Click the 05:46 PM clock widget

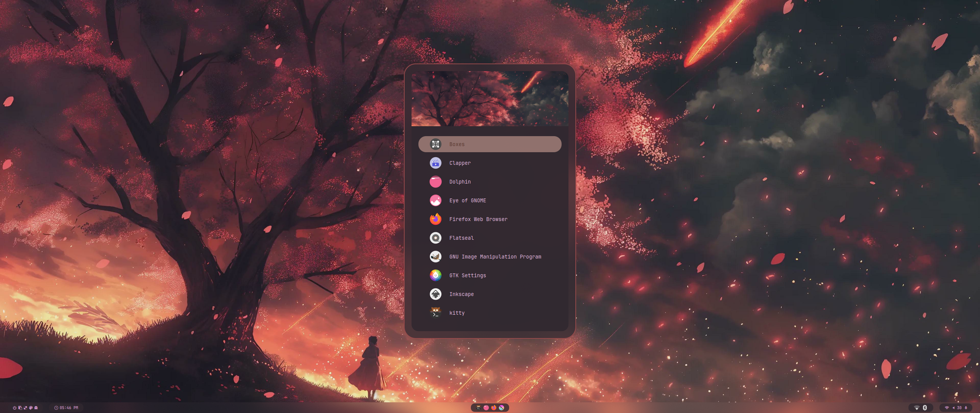67,408
